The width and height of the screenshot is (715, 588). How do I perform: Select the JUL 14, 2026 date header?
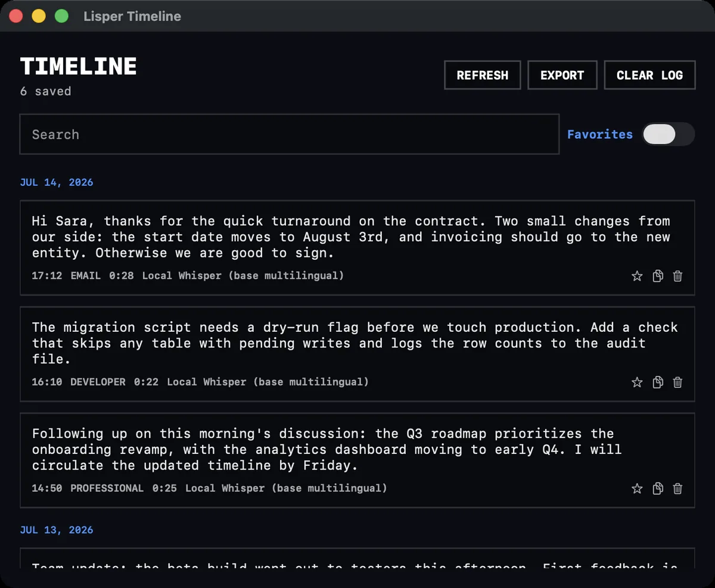click(57, 182)
